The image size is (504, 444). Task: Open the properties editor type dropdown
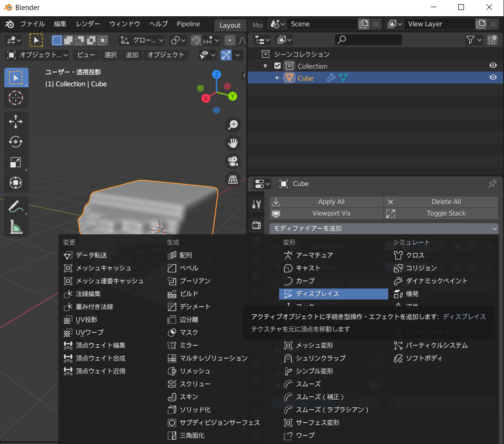click(x=262, y=184)
